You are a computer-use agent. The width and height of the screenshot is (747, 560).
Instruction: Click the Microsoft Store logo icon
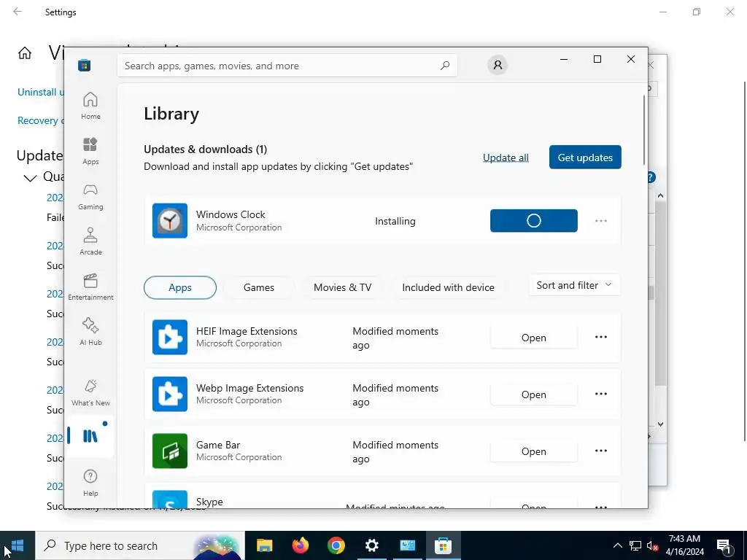85,65
